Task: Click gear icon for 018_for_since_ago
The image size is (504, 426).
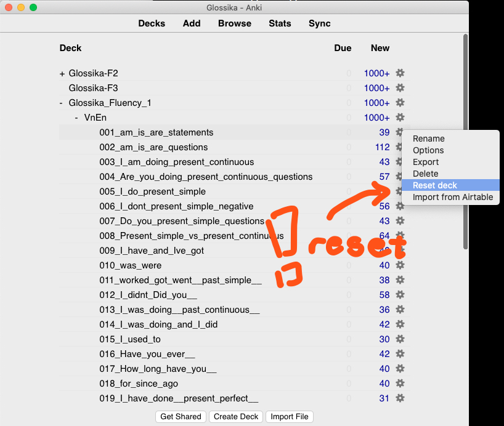Action: (x=400, y=384)
